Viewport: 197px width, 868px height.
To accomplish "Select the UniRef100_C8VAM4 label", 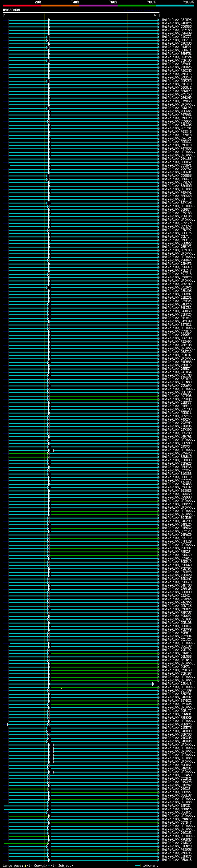I will tap(177, 64).
